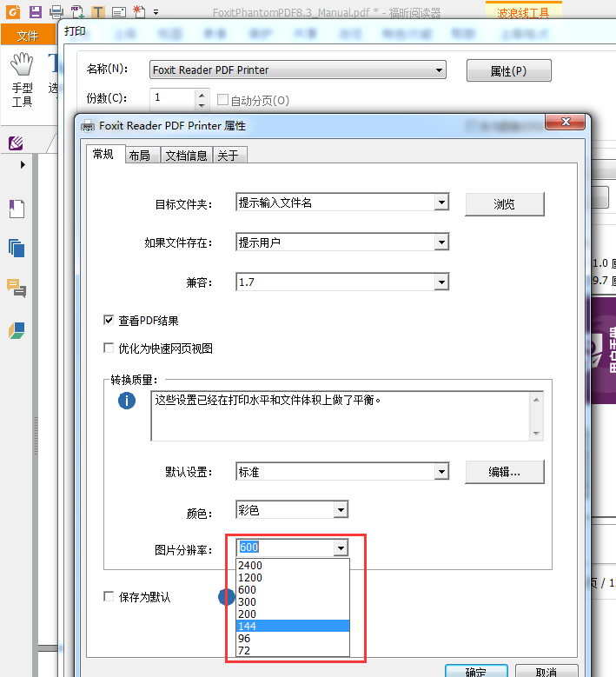Choose 2400 resolution option
The width and height of the screenshot is (616, 677).
pyautogui.click(x=293, y=565)
